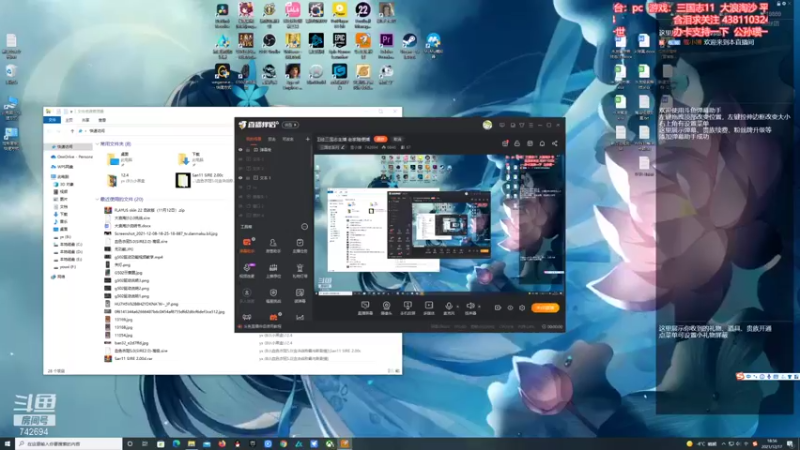The height and width of the screenshot is (450, 800).
Task: Open the Desktop folder under frequent folders
Action: pos(121,157)
